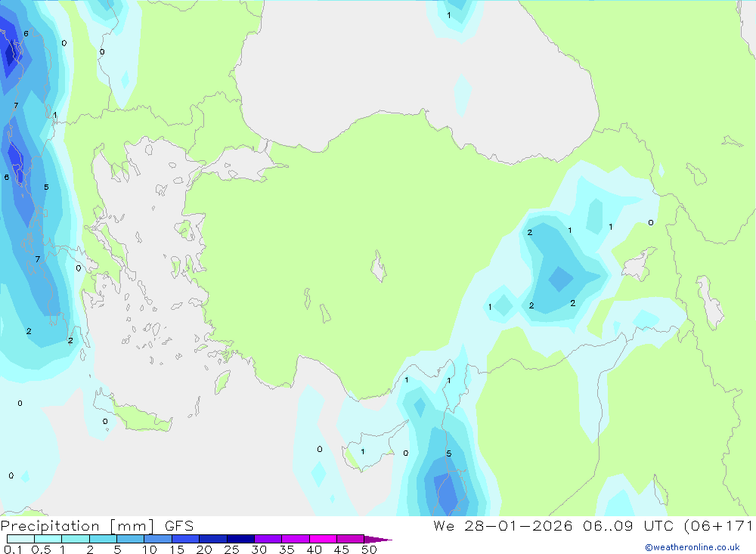The width and height of the screenshot is (756, 554).
Task: Click the '1' value on Cyprus island
Action: (363, 452)
